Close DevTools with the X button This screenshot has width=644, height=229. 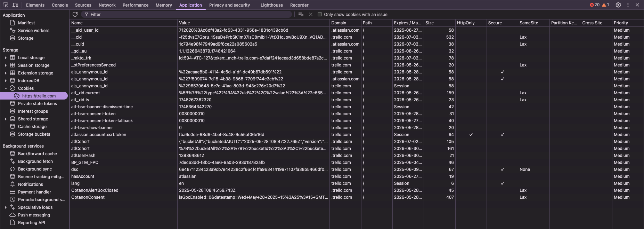(637, 5)
